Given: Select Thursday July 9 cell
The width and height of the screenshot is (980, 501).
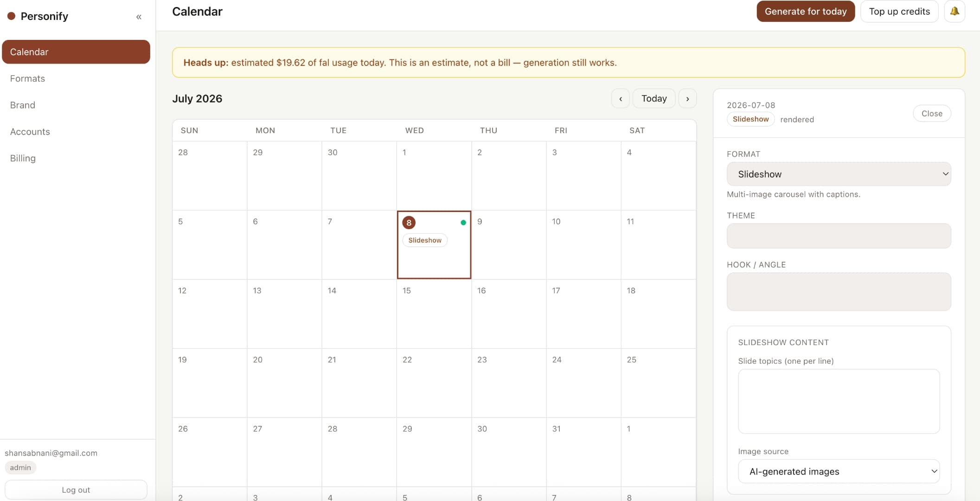Looking at the screenshot, I should click(509, 245).
